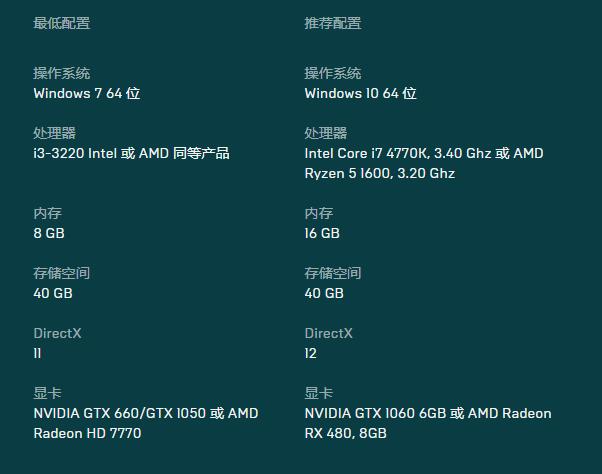Click recommended column 内存 label
This screenshot has width=602, height=474.
coord(319,213)
